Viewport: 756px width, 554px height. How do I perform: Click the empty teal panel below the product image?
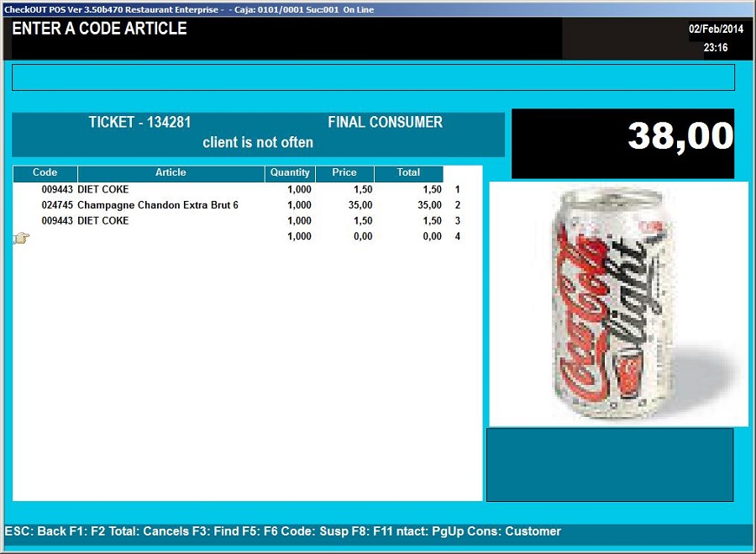coord(610,464)
